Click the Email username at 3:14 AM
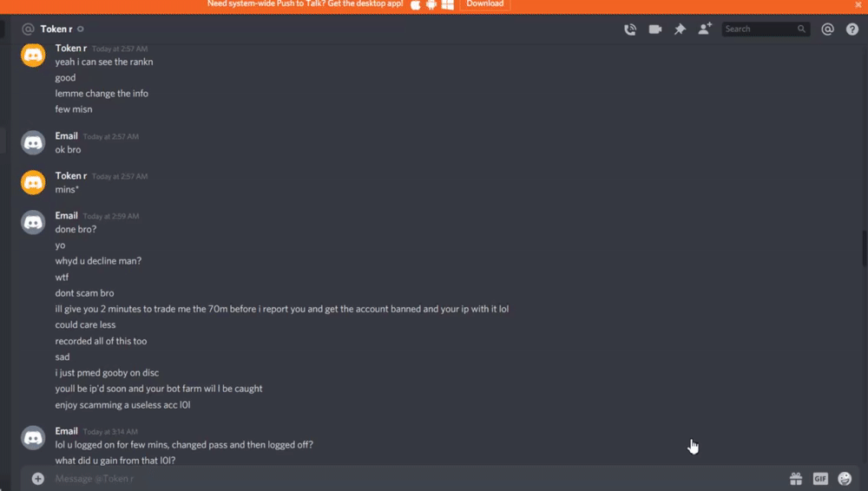 (x=67, y=430)
